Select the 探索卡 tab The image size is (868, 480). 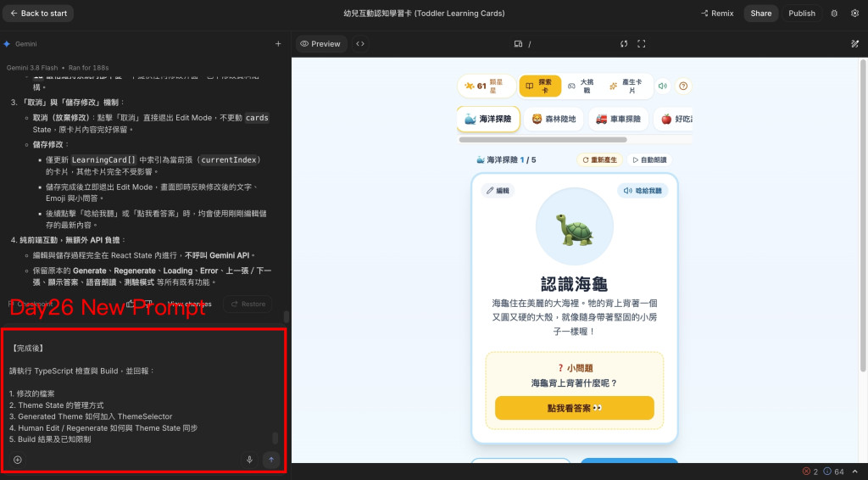pos(540,86)
